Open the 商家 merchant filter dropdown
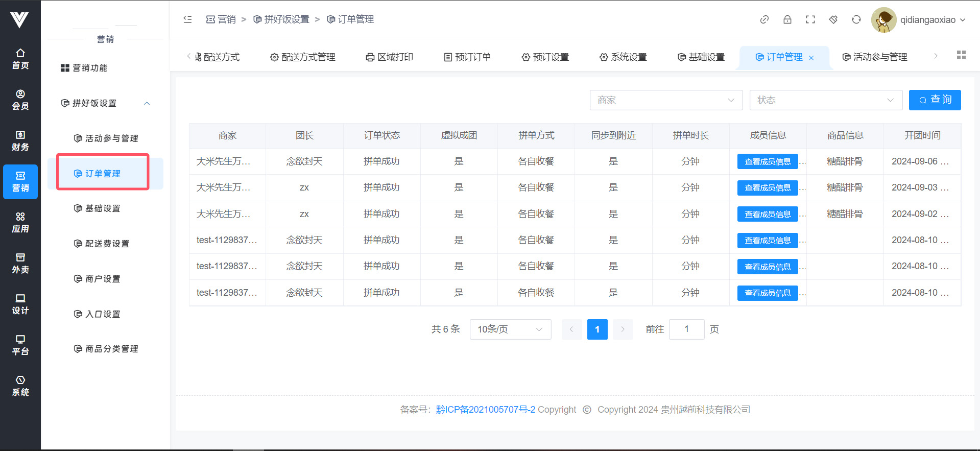Viewport: 980px width, 451px height. [665, 100]
